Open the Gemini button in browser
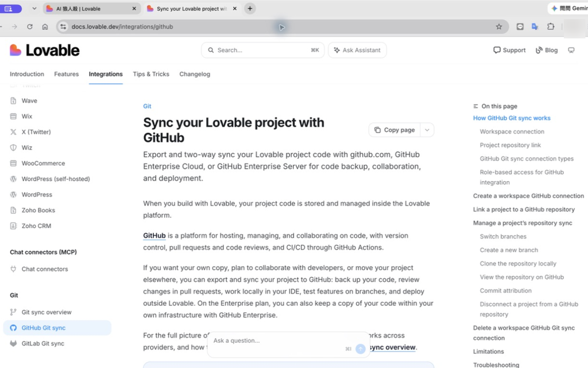 pos(568,8)
